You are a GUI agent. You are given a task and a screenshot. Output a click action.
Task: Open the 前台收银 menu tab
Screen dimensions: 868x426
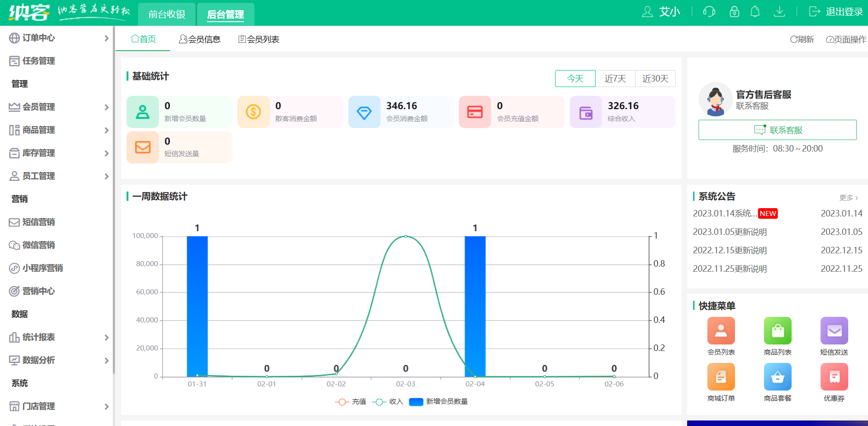(167, 14)
